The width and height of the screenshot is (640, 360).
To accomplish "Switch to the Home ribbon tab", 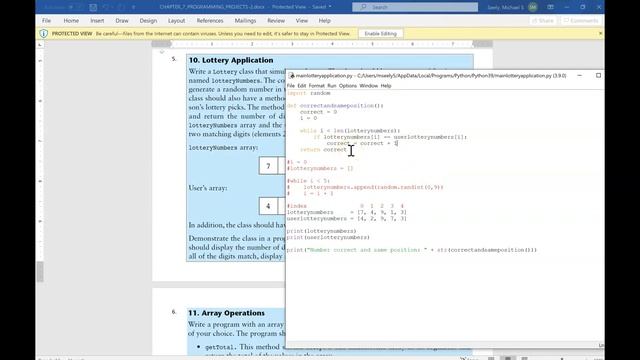I will pyautogui.click(x=71, y=20).
